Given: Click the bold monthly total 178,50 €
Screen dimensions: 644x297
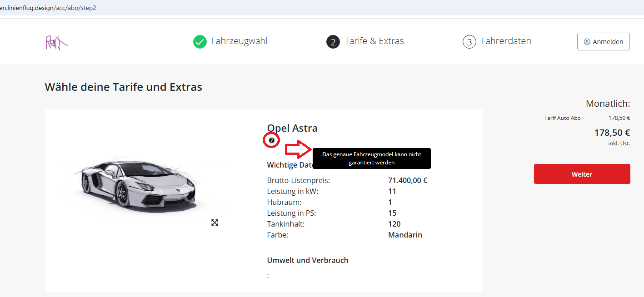Looking at the screenshot, I should point(612,133).
